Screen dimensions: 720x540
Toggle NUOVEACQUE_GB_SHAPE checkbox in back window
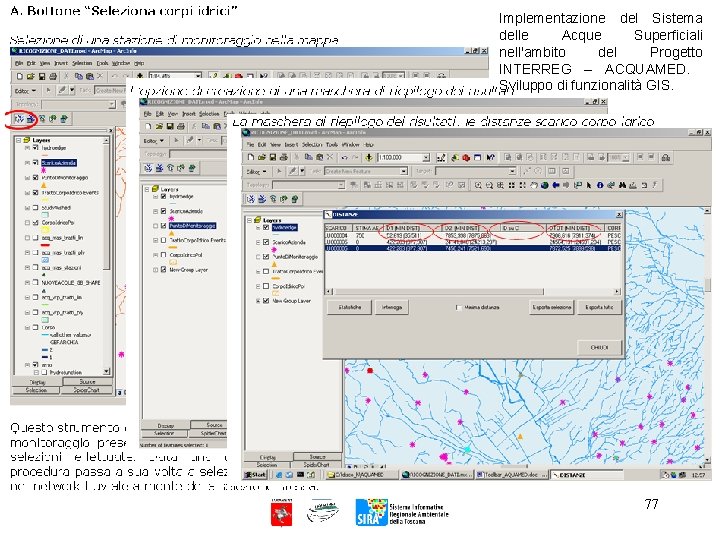[x=35, y=282]
